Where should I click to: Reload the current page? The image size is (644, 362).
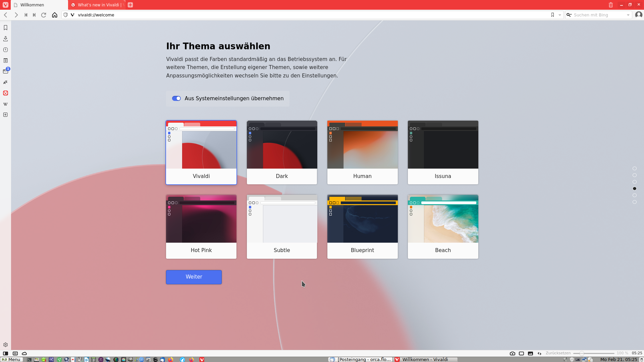pyautogui.click(x=44, y=15)
